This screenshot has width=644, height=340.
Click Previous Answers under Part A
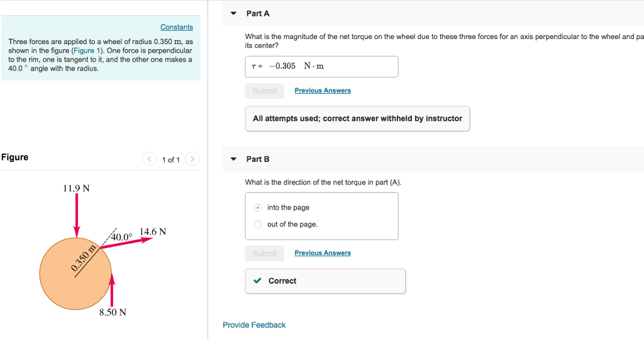click(323, 91)
